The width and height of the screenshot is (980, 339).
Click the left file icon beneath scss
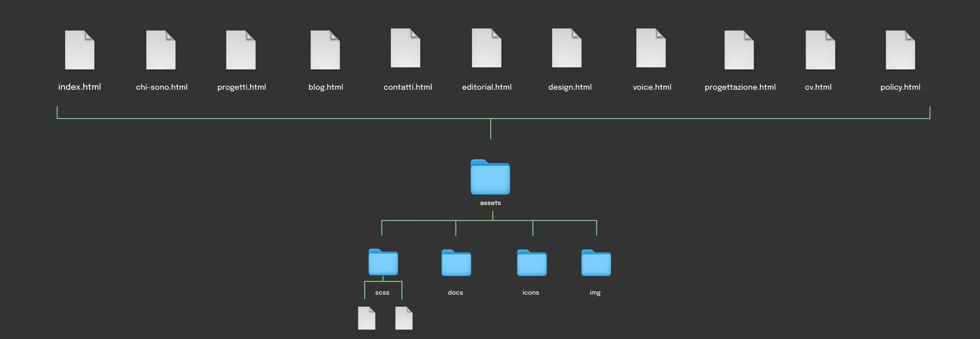367,319
